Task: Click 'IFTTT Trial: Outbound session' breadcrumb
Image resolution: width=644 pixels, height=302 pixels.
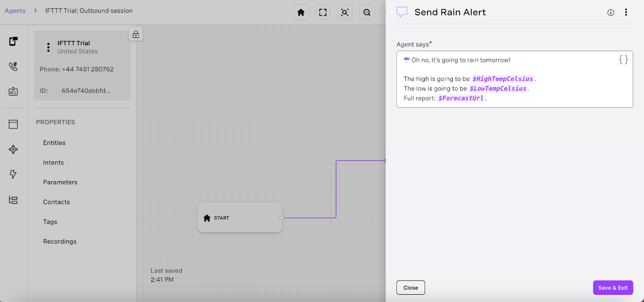Action: click(89, 11)
